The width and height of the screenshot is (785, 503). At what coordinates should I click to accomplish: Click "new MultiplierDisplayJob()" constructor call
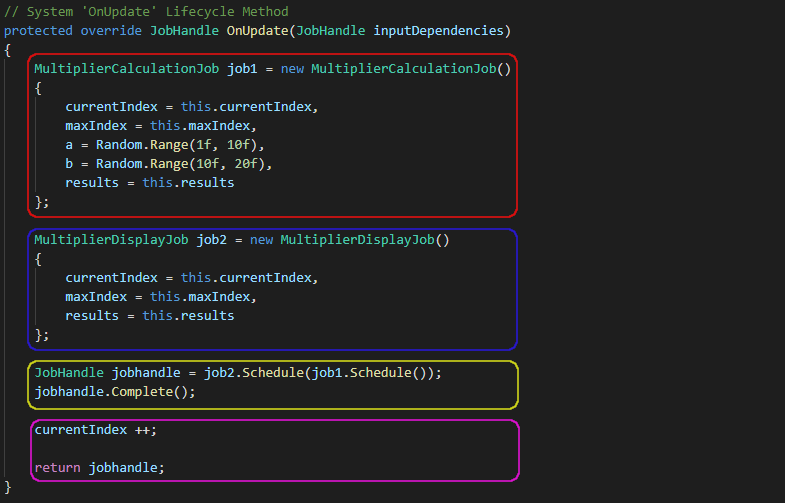pyautogui.click(x=350, y=240)
